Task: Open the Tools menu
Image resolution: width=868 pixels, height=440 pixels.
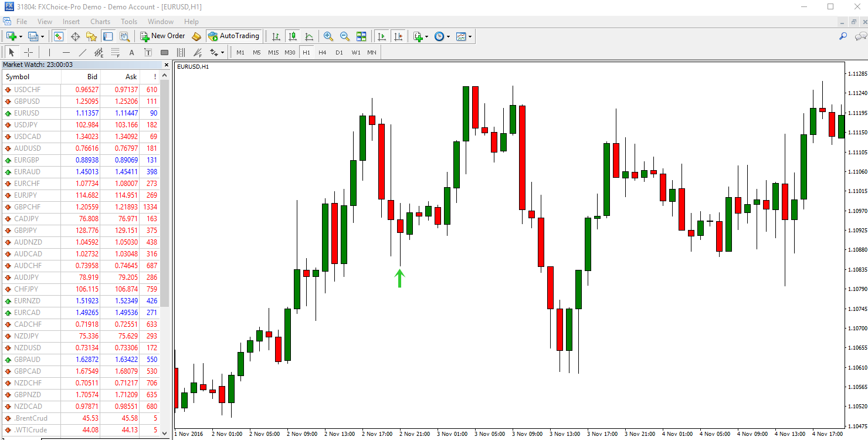Action: [129, 22]
